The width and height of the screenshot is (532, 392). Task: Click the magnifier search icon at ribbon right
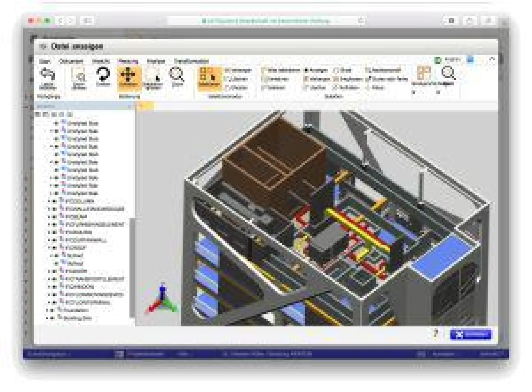[x=449, y=72]
